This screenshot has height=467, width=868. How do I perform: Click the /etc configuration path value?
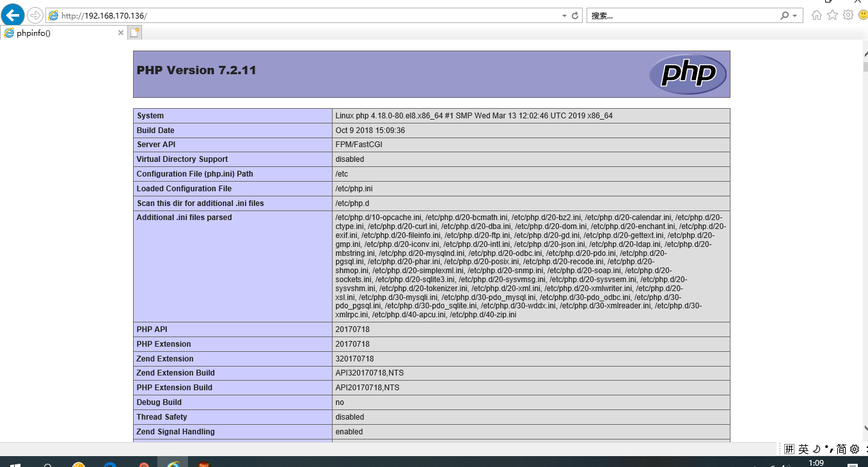click(342, 174)
